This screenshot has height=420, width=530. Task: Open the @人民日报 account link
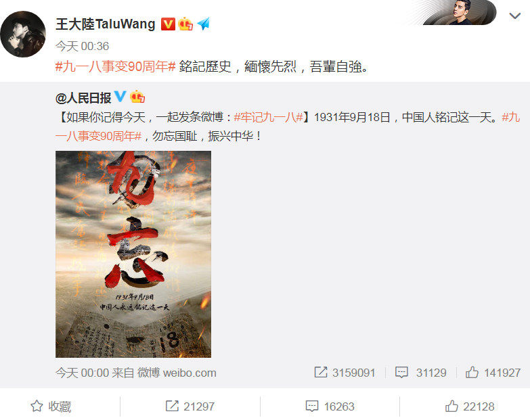coord(83,98)
